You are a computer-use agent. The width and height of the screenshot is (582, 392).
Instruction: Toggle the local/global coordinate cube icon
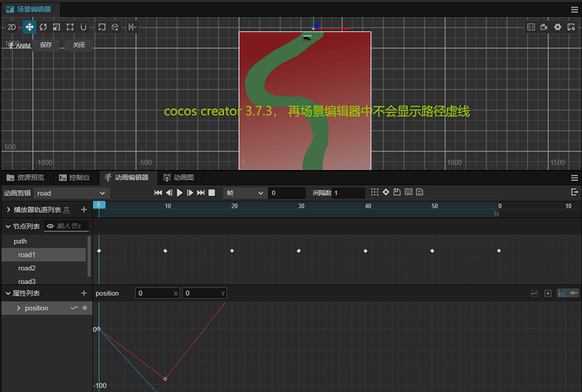pos(115,27)
